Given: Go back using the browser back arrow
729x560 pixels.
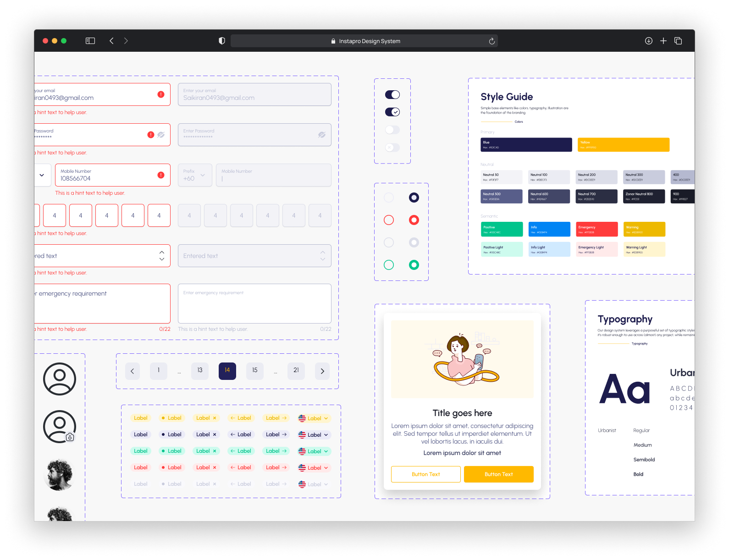Looking at the screenshot, I should coord(111,41).
